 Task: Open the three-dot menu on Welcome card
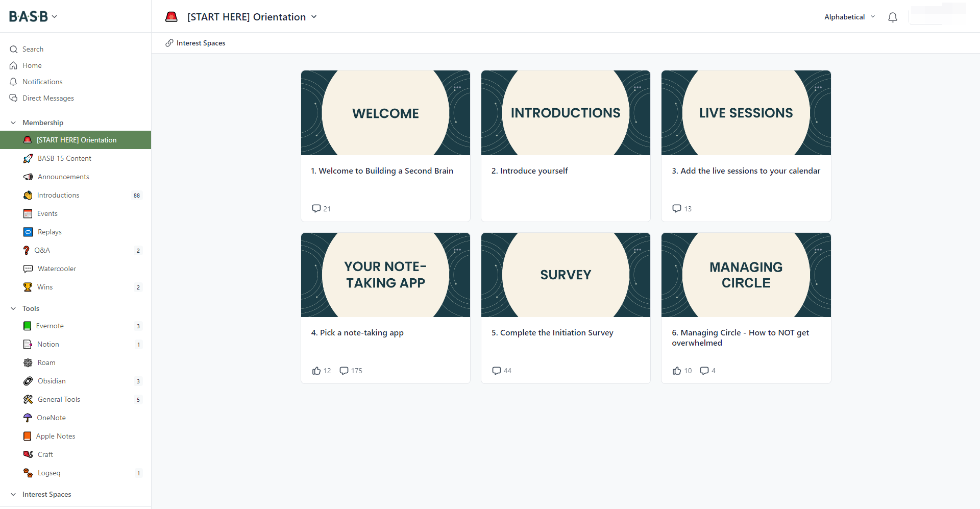(x=457, y=88)
